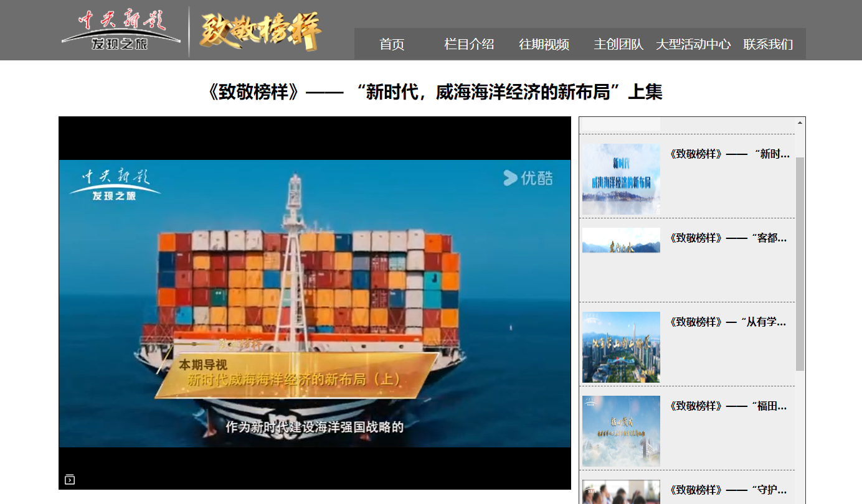Open 联系我们 contact page

click(768, 44)
